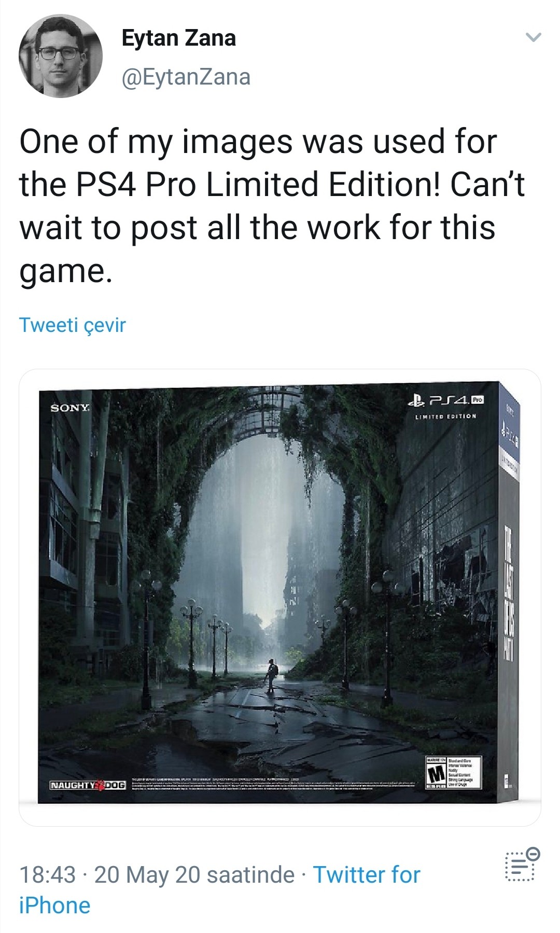Open the Twitter for iPhone source link
This screenshot has width=560, height=933.
click(219, 890)
